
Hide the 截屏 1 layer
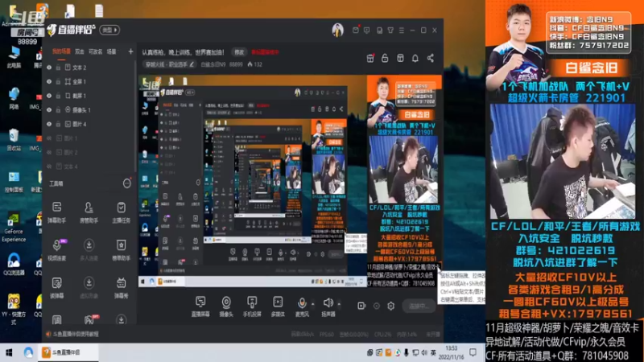tap(49, 96)
